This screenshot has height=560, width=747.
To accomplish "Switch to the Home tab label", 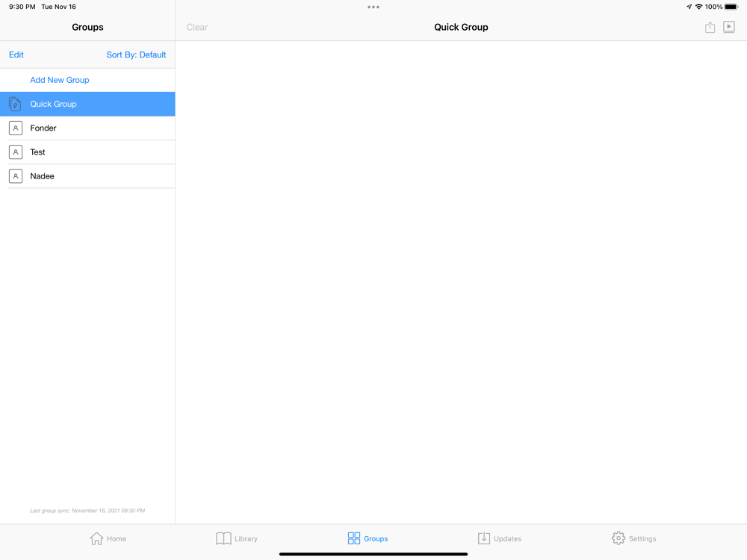I will (x=117, y=539).
